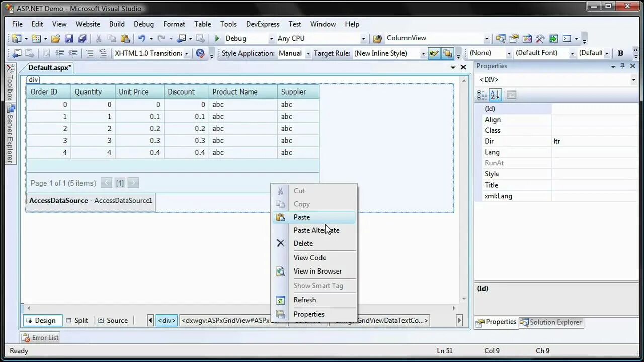Click the Server Explorer side tab
Image resolution: width=644 pixels, height=362 pixels.
click(10, 133)
